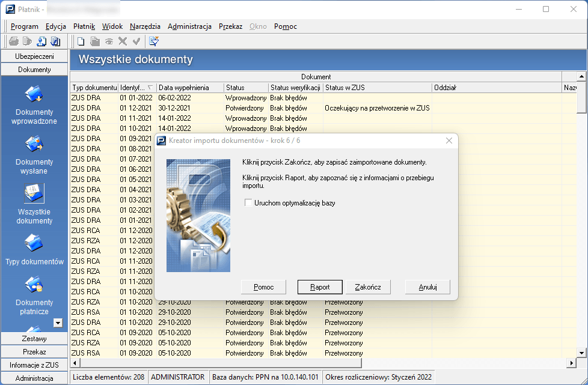The height and width of the screenshot is (385, 588).
Task: Cancel the import wizard with Anuluj
Action: (427, 287)
